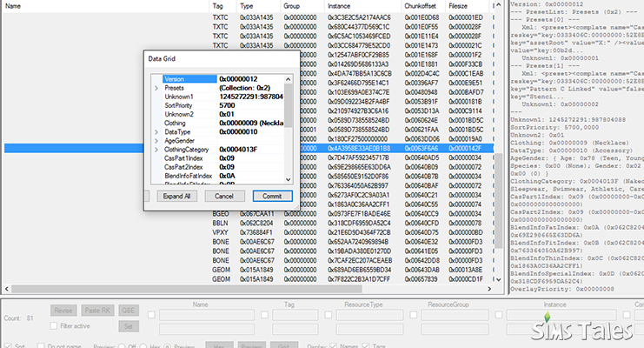Click scroll up arrow of resource list
Viewport: 644px width, 348px height.
[x=499, y=5]
